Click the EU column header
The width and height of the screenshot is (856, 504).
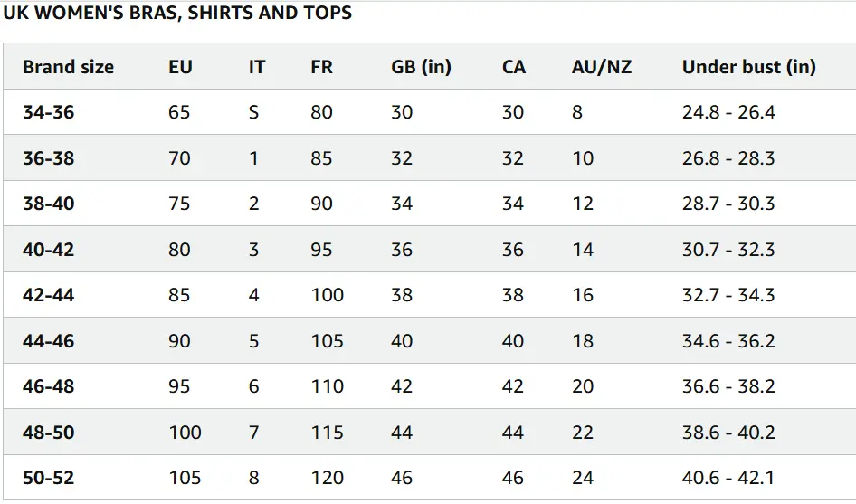click(180, 67)
